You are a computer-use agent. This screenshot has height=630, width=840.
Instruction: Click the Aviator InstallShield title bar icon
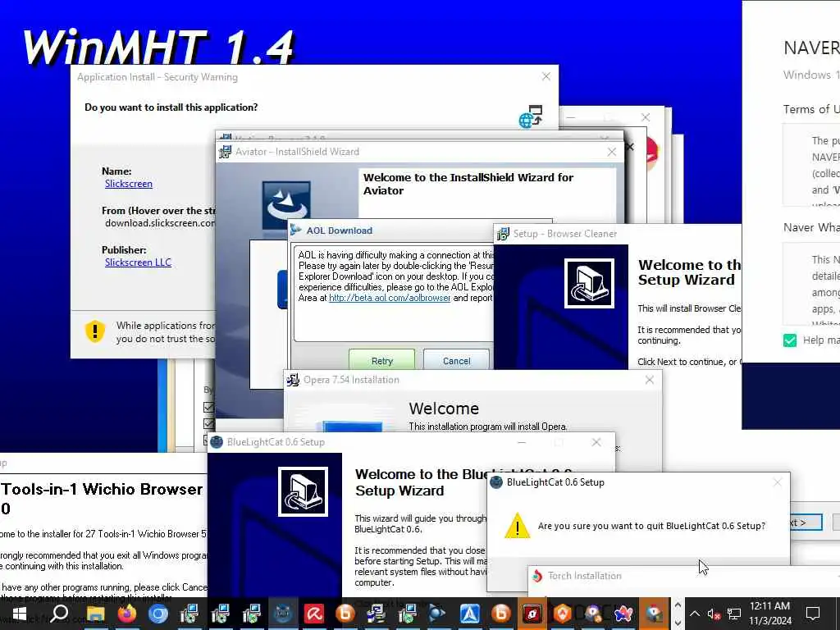pyautogui.click(x=225, y=152)
